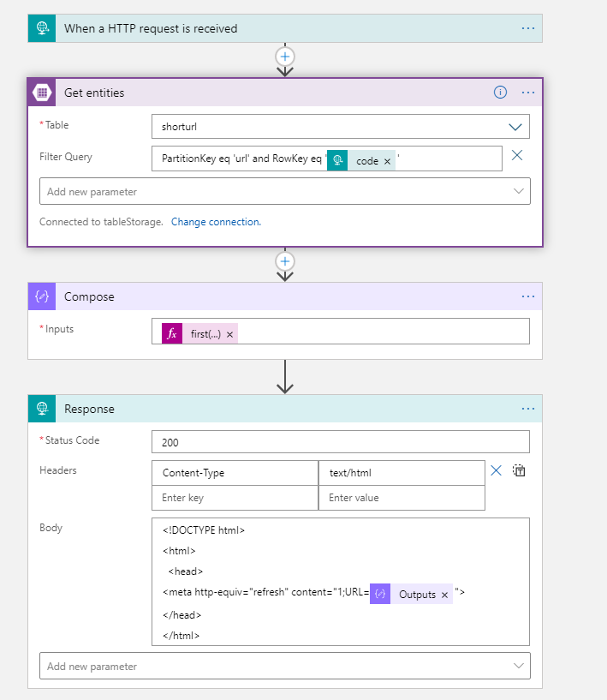Click the text/html header value field

point(402,473)
